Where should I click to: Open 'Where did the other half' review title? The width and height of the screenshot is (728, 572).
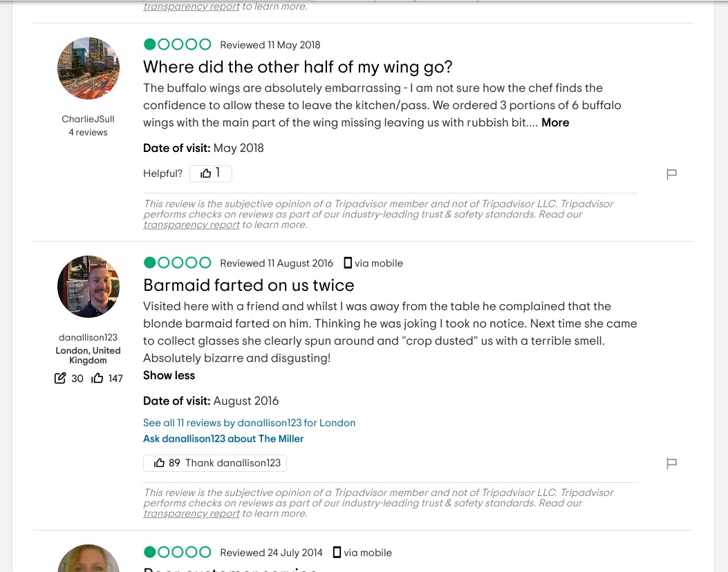click(297, 67)
